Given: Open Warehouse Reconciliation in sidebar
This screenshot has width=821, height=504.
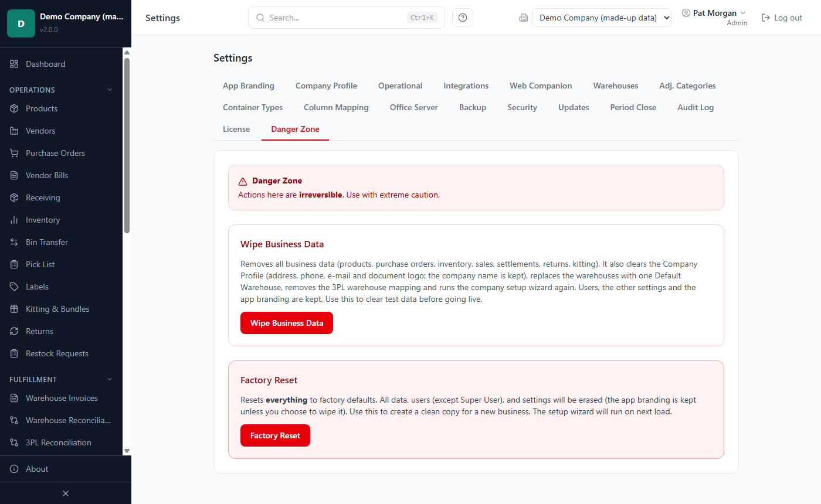Looking at the screenshot, I should point(61,420).
